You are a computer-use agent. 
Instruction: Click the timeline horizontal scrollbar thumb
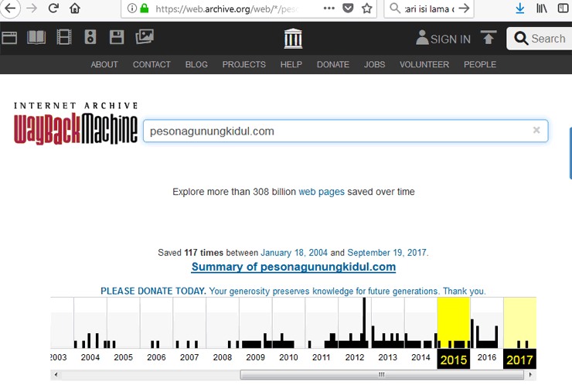coord(382,375)
